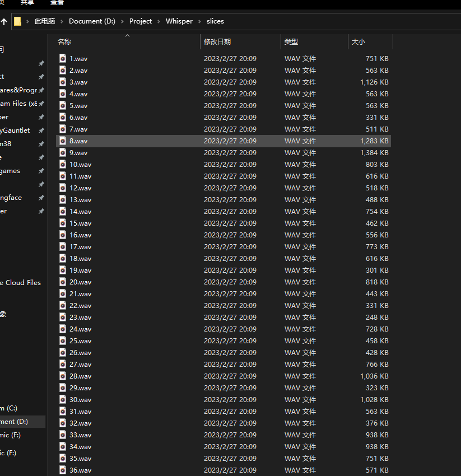Click 301 KB size of 19.wav
This screenshot has width=461, height=476.
point(377,270)
